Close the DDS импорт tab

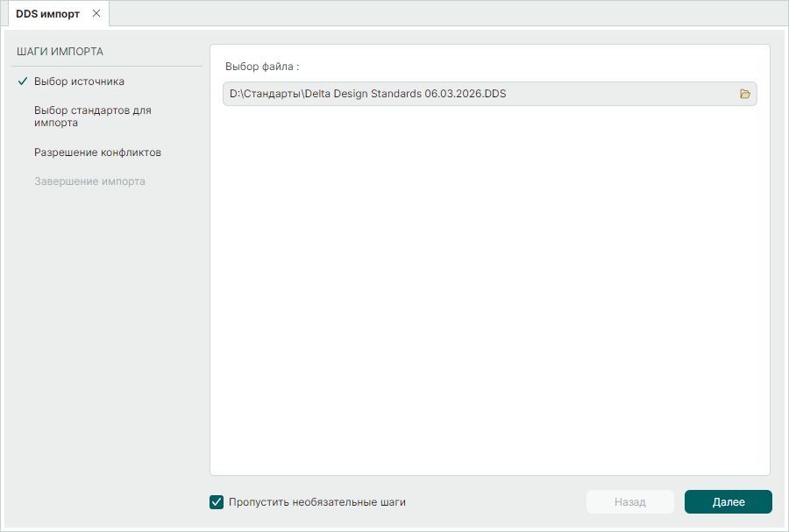[96, 13]
